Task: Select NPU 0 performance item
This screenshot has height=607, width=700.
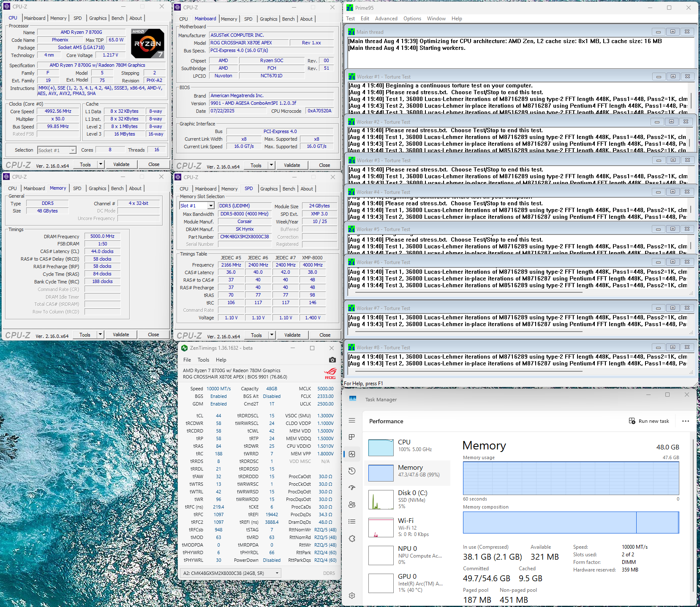Action: click(407, 555)
